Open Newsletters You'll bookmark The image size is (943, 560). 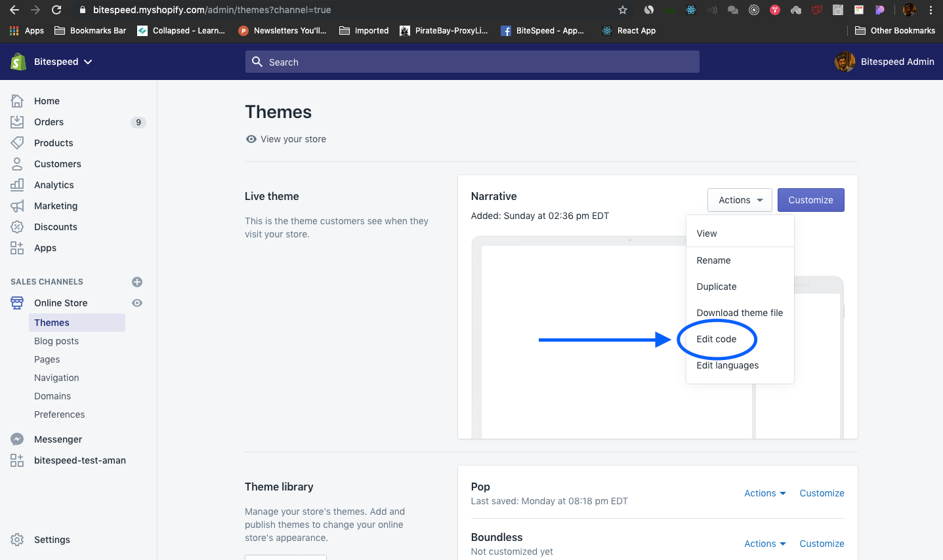[282, 31]
